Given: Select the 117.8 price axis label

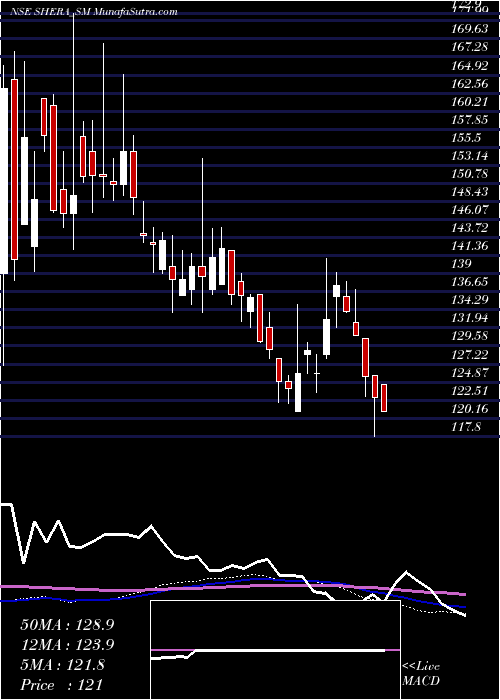Looking at the screenshot, I should click(467, 427).
